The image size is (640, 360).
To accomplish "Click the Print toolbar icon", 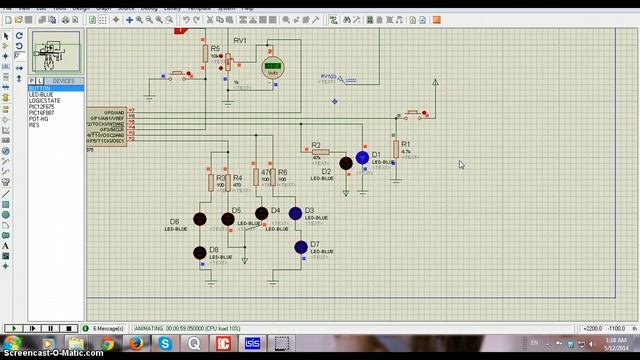I will tap(65, 20).
